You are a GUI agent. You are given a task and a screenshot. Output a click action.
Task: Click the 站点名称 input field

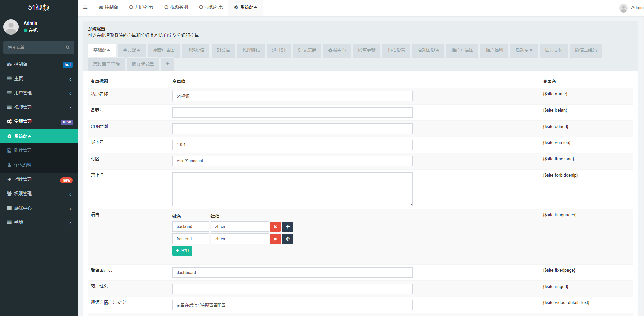coord(292,96)
